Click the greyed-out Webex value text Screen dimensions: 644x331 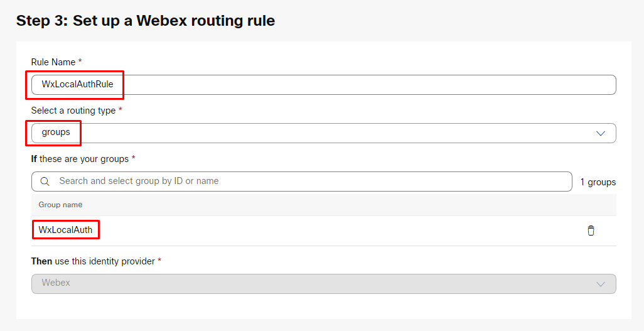56,283
